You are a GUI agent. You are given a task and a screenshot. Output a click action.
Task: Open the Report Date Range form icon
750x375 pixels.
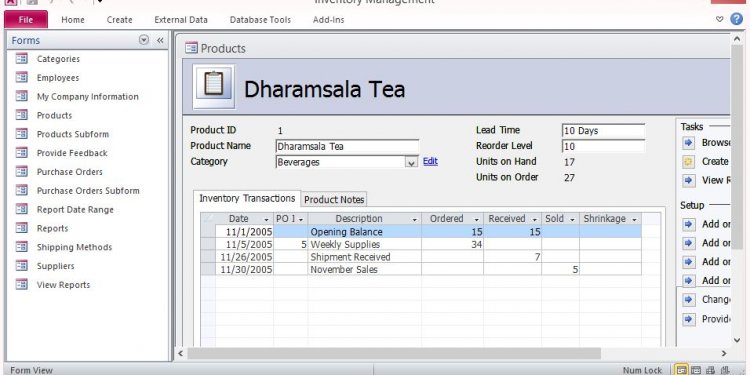pos(22,209)
